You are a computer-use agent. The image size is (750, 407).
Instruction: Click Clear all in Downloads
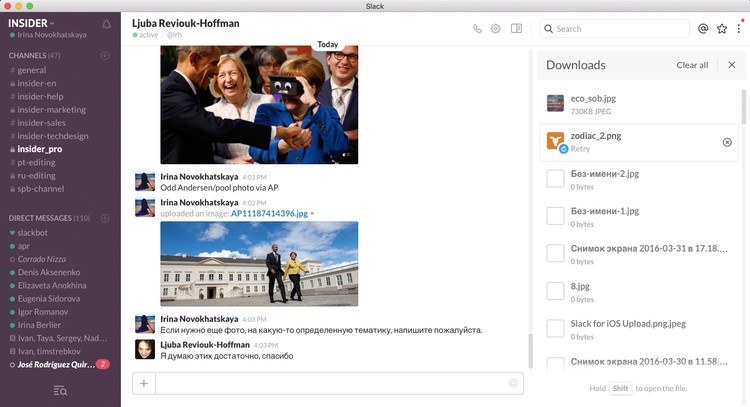[x=692, y=65]
